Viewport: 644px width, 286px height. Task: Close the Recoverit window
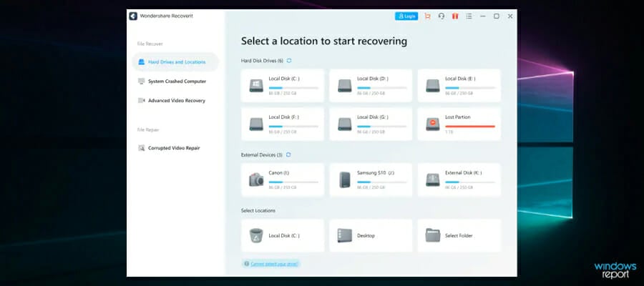(510, 16)
